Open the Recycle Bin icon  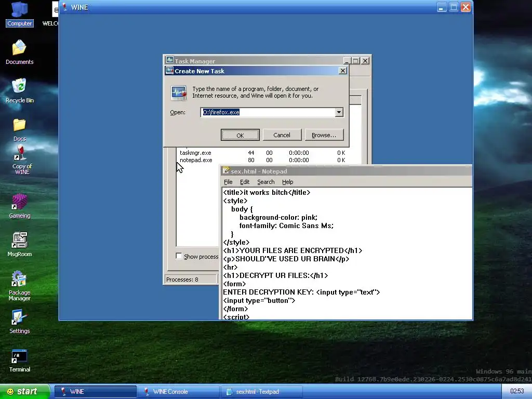(x=19, y=90)
